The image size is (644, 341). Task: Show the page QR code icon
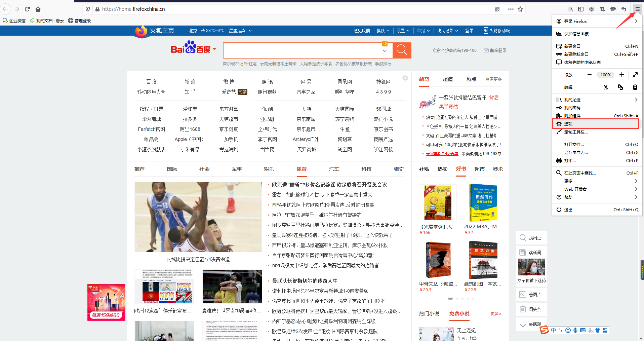pyautogui.click(x=497, y=9)
